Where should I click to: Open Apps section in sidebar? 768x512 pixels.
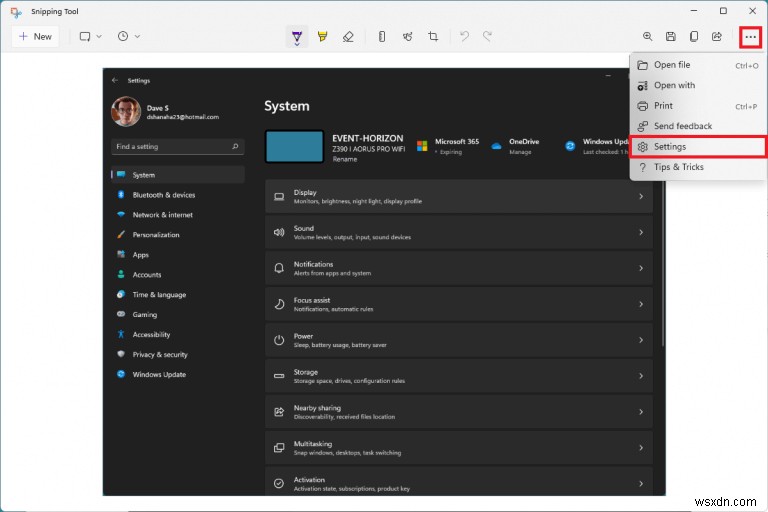[x=178, y=255]
